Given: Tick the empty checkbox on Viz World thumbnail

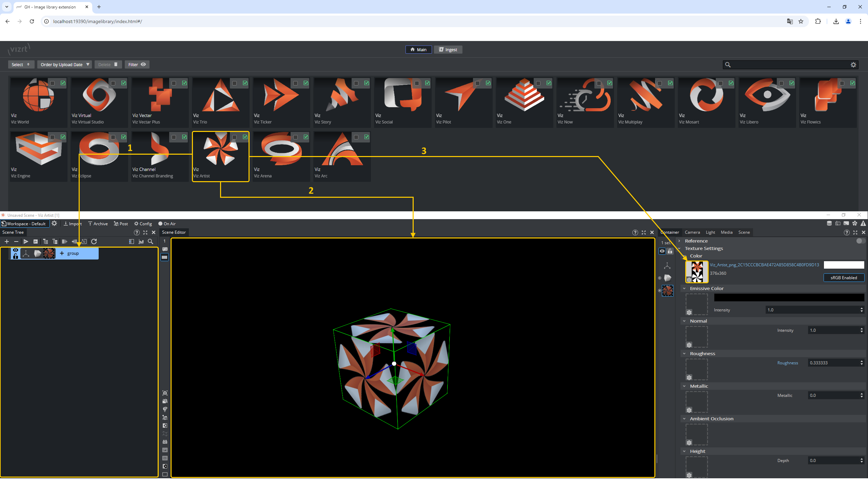Looking at the screenshot, I should [x=53, y=83].
